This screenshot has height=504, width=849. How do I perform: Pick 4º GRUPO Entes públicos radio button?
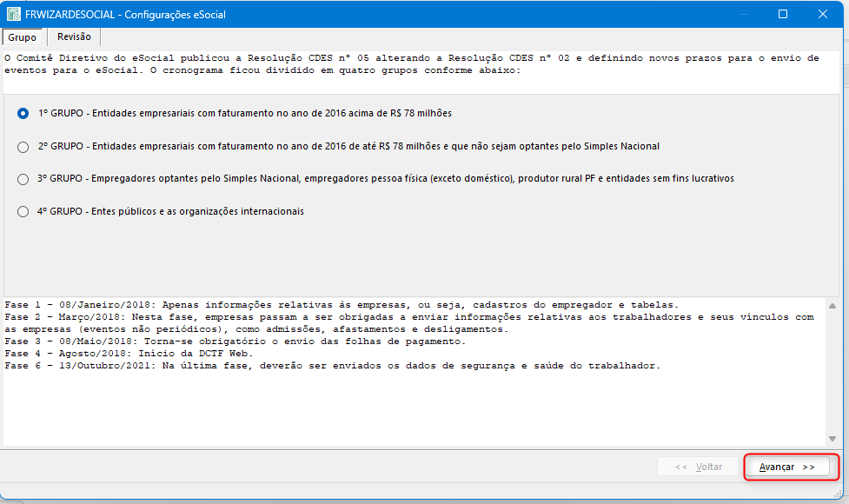[x=23, y=211]
